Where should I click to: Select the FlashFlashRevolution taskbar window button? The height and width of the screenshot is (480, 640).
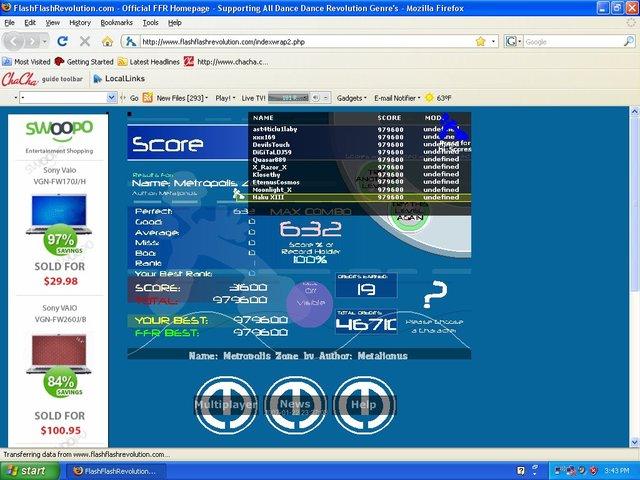click(116, 471)
